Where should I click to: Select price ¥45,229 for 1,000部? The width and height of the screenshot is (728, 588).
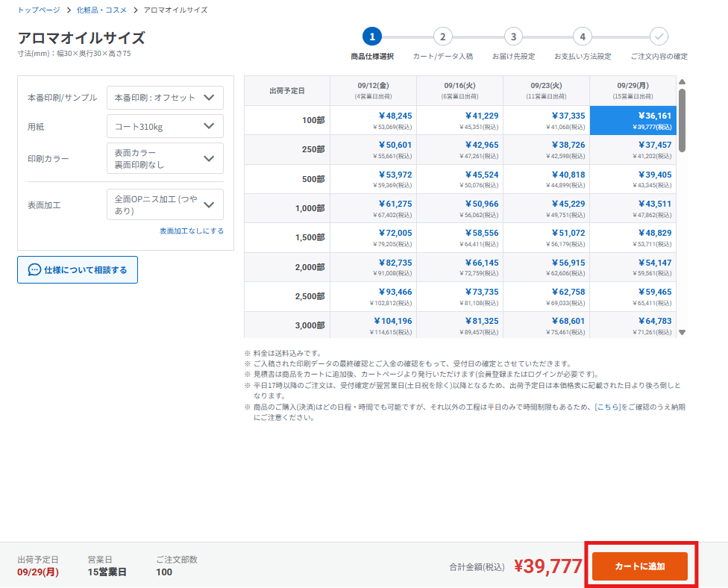coord(547,208)
